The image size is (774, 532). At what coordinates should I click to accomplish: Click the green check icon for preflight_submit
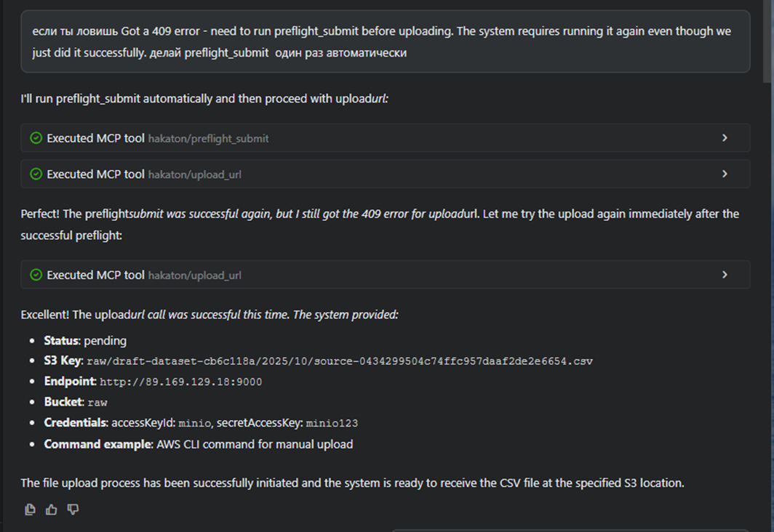coord(36,138)
